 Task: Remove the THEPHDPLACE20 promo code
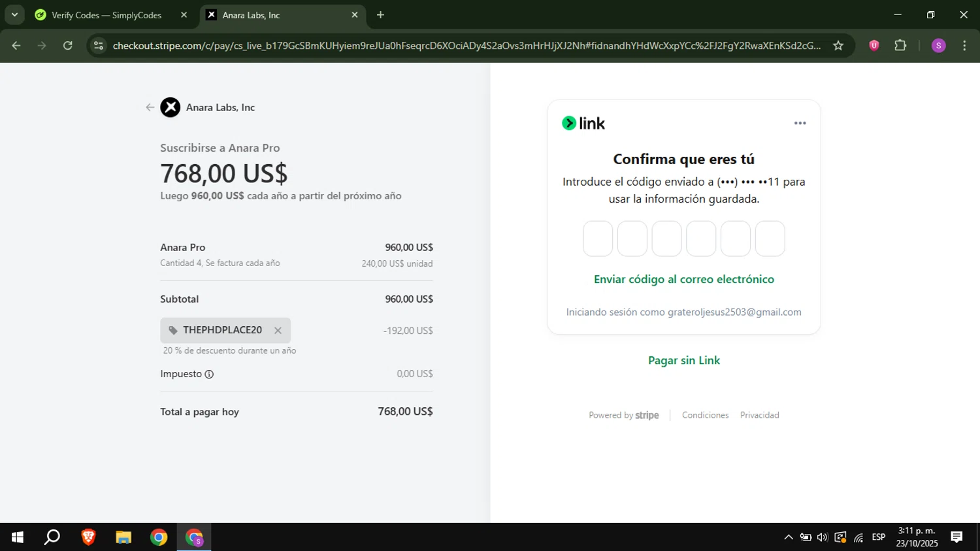click(x=278, y=331)
